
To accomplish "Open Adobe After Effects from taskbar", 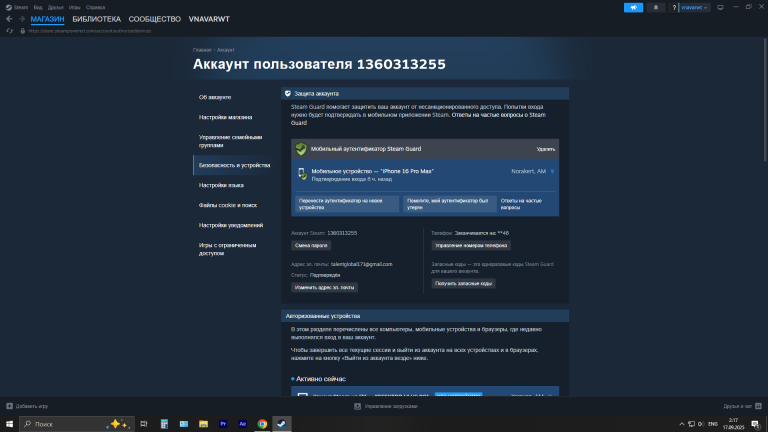I will click(242, 424).
